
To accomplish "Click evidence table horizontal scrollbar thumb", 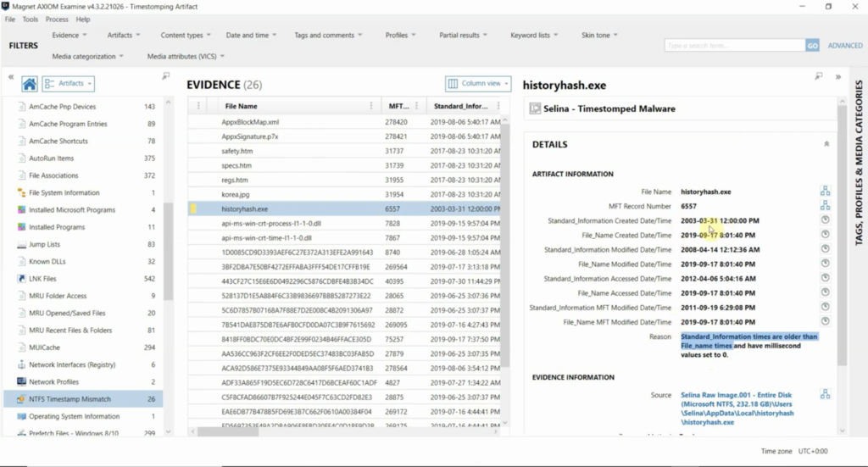I will tap(227, 431).
